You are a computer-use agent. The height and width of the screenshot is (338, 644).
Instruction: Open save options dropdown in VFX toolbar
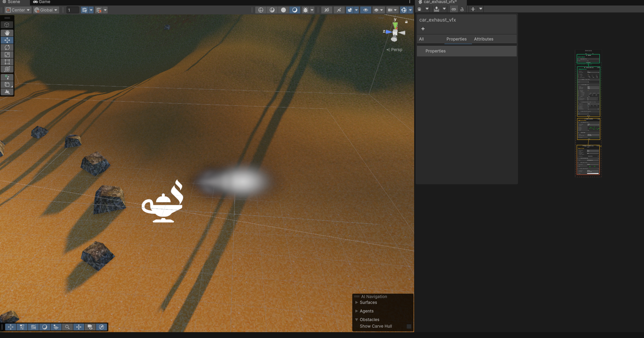point(427,9)
